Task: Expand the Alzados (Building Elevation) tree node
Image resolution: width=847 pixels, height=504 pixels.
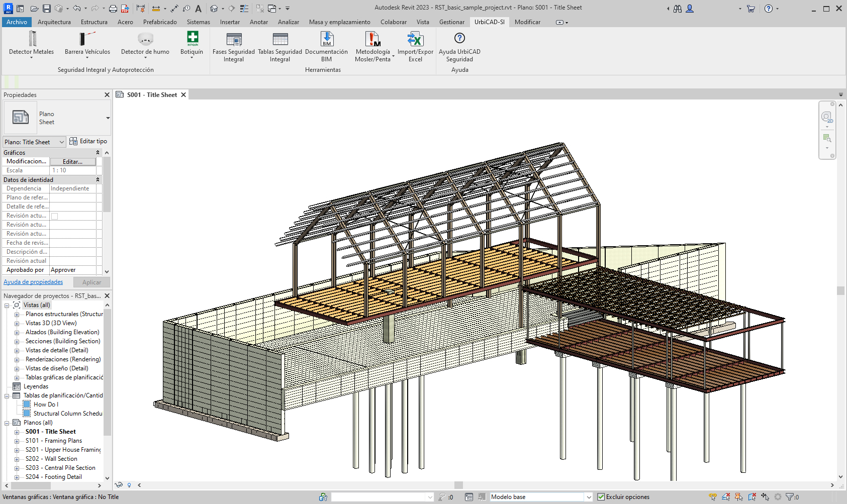Action: tap(17, 333)
